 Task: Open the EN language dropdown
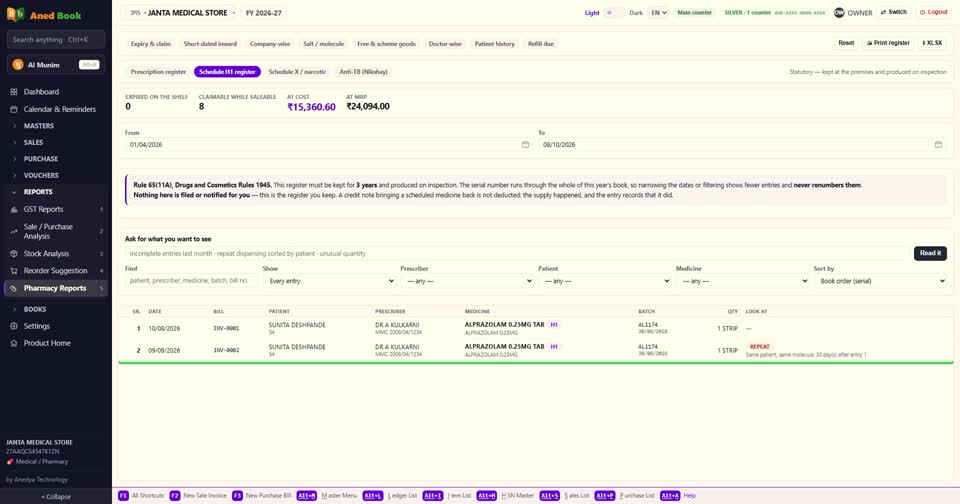(x=658, y=12)
